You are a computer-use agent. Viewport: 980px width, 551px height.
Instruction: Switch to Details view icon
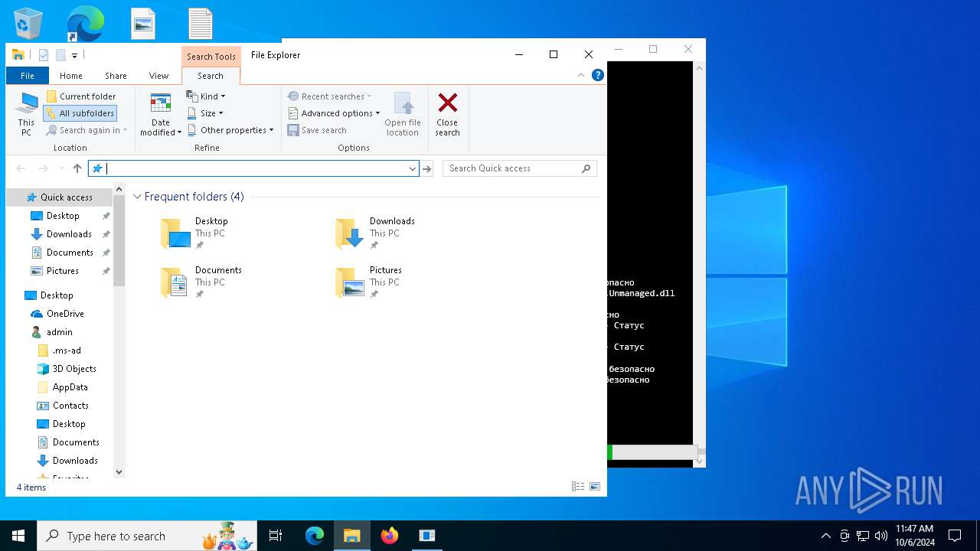point(578,487)
